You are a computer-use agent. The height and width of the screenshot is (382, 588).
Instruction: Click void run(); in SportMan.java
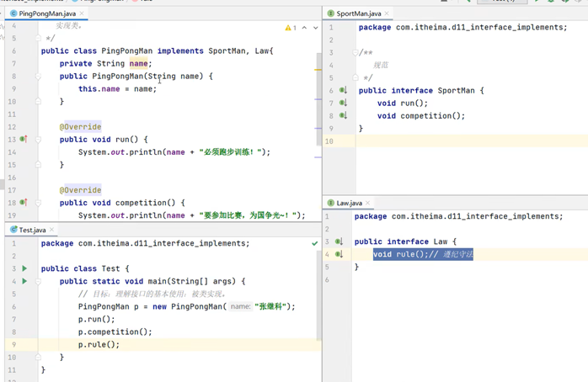click(x=403, y=103)
